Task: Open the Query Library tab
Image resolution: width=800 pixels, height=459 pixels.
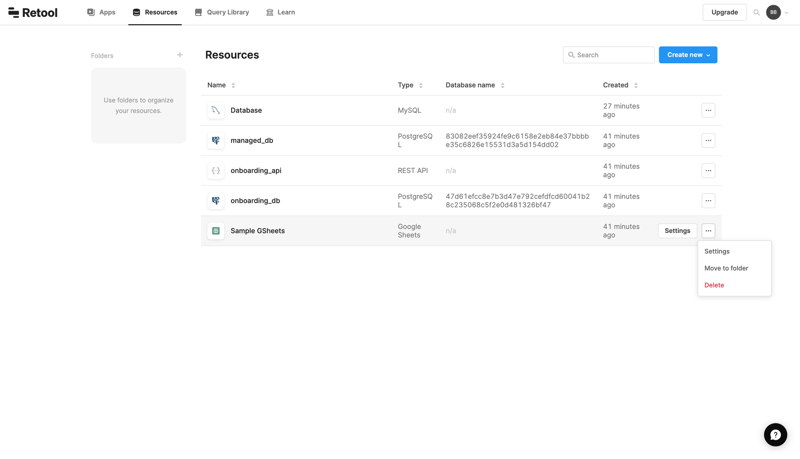Action: [x=222, y=12]
